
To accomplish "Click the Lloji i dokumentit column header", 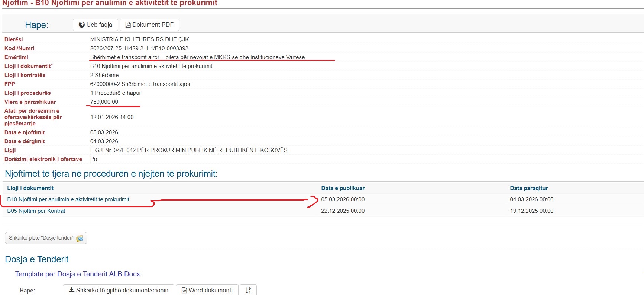I will coord(30,188).
